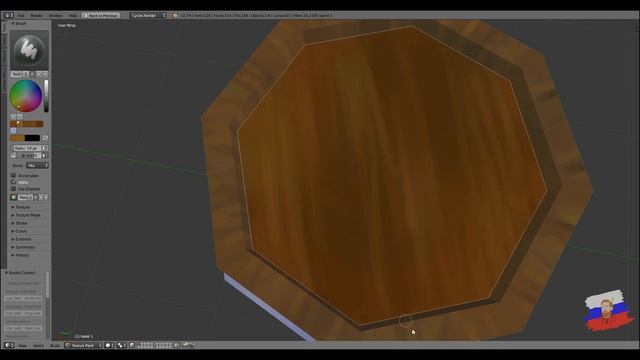The image size is (640, 360).
Task: Open the File menu
Action: pyautogui.click(x=21, y=16)
